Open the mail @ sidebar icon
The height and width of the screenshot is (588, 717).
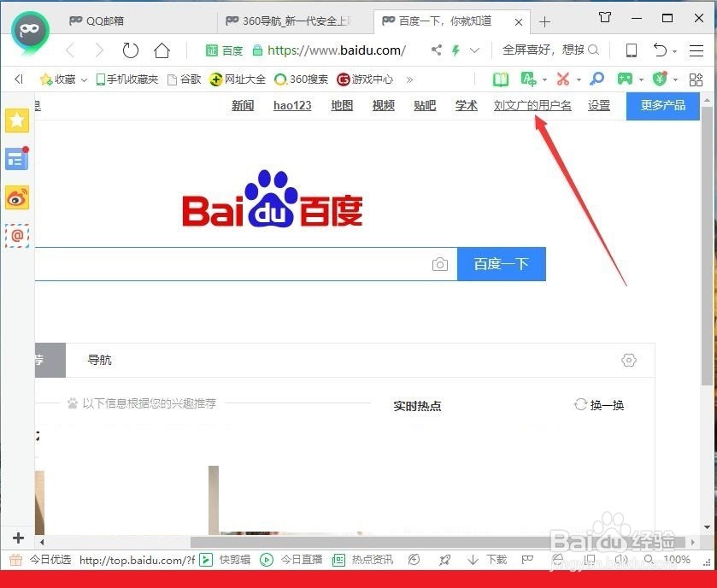click(17, 236)
